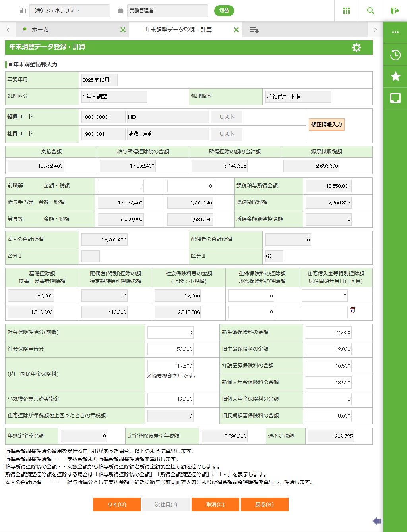Click the settings gear in green header
Screen dimensions: 407x532
point(357,48)
